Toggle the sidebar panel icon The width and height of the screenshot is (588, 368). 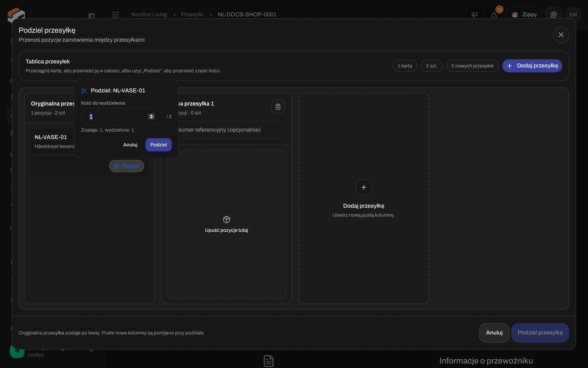(91, 16)
